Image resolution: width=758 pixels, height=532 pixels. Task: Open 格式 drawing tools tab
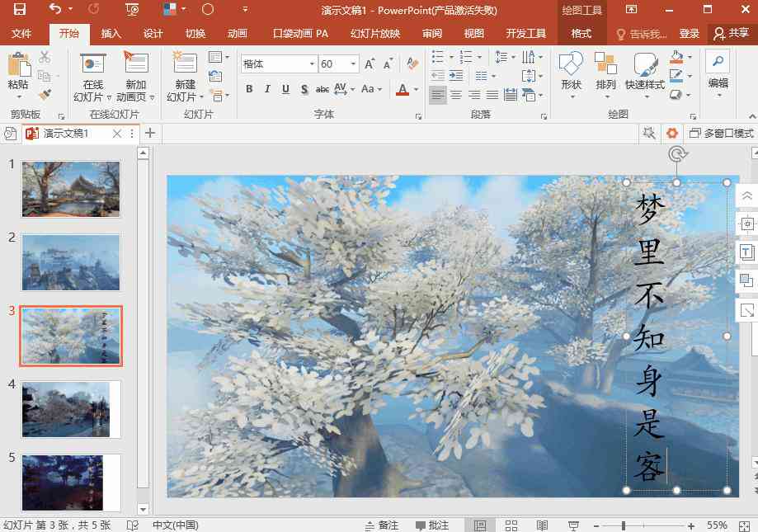[x=581, y=33]
